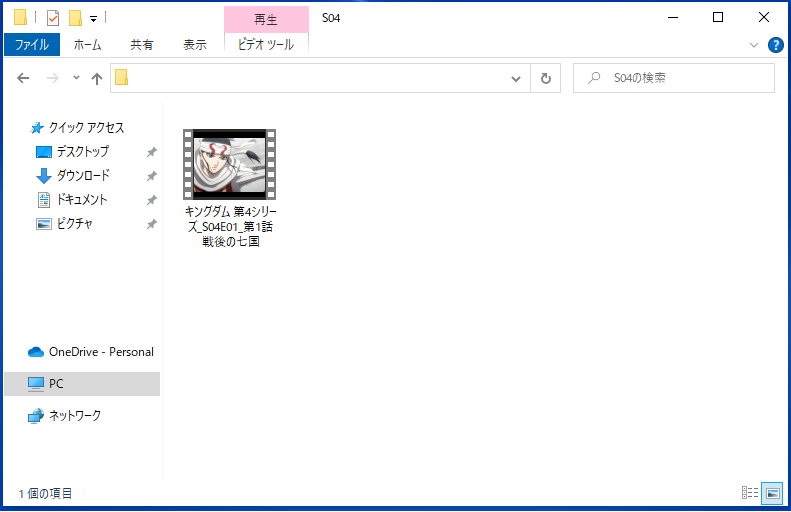Click the pink 再生 contextual tab header
Viewport: 791px width, 512px height.
pos(266,19)
